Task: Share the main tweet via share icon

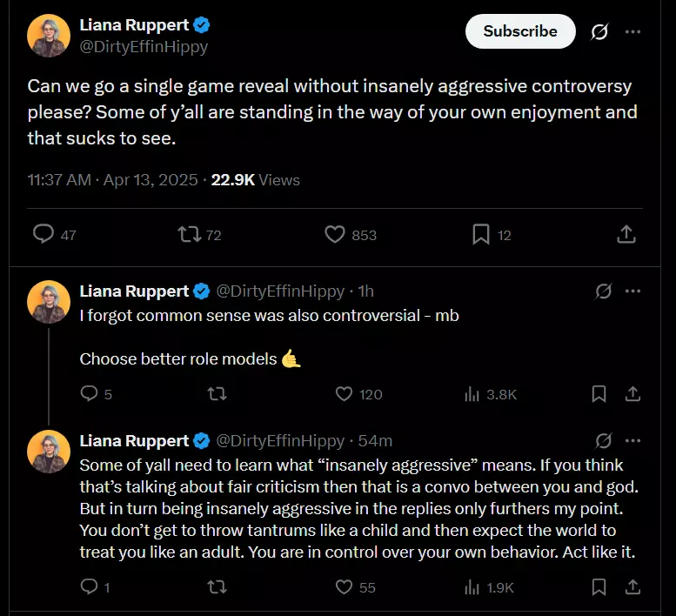Action: point(626,235)
